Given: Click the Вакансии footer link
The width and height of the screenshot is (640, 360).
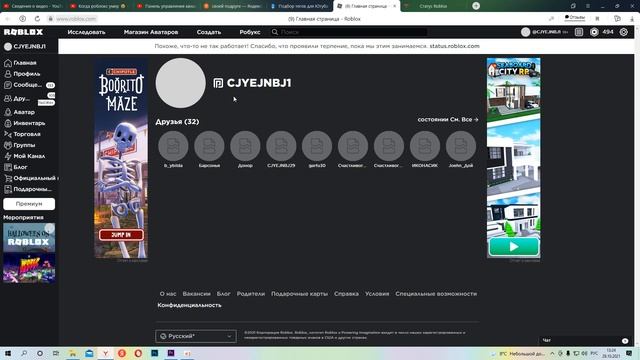Looking at the screenshot, I should pos(196,294).
